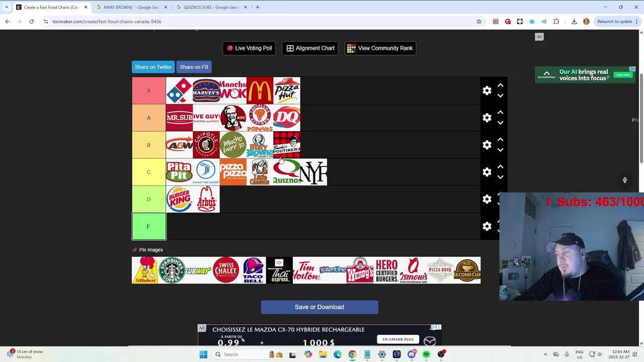
Task: Select the S tier label
Action: (148, 90)
